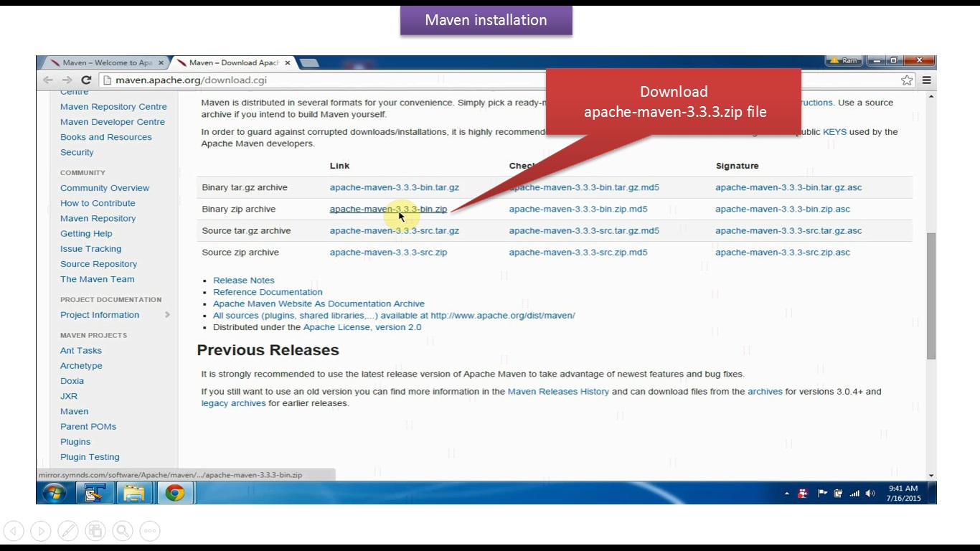Show hidden tray icons arrow
Image resolution: width=980 pixels, height=551 pixels.
point(786,494)
